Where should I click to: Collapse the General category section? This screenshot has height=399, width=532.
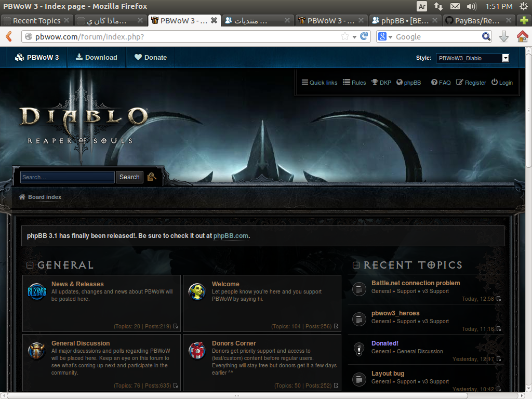[30, 265]
